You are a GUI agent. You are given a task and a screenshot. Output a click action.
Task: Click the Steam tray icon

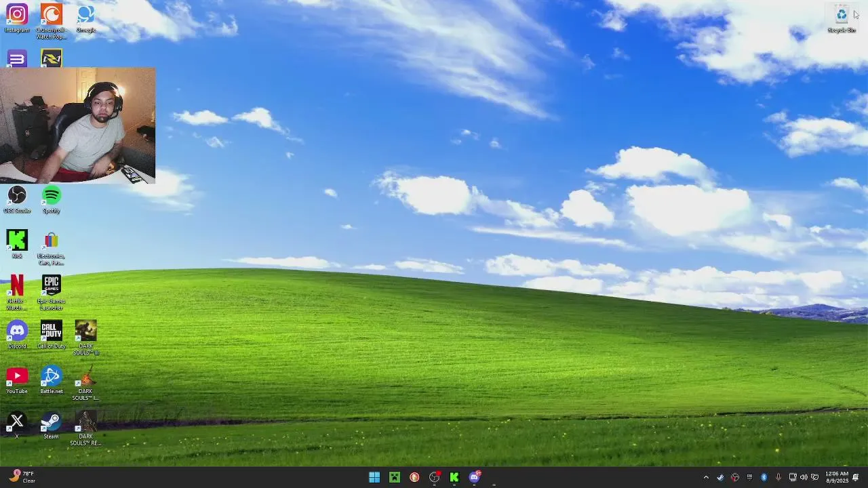tap(720, 477)
